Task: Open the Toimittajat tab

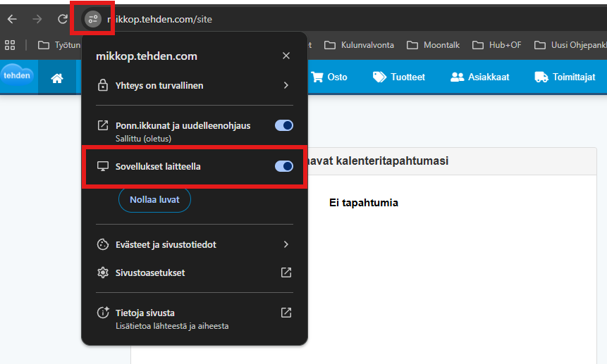Action: (x=565, y=77)
